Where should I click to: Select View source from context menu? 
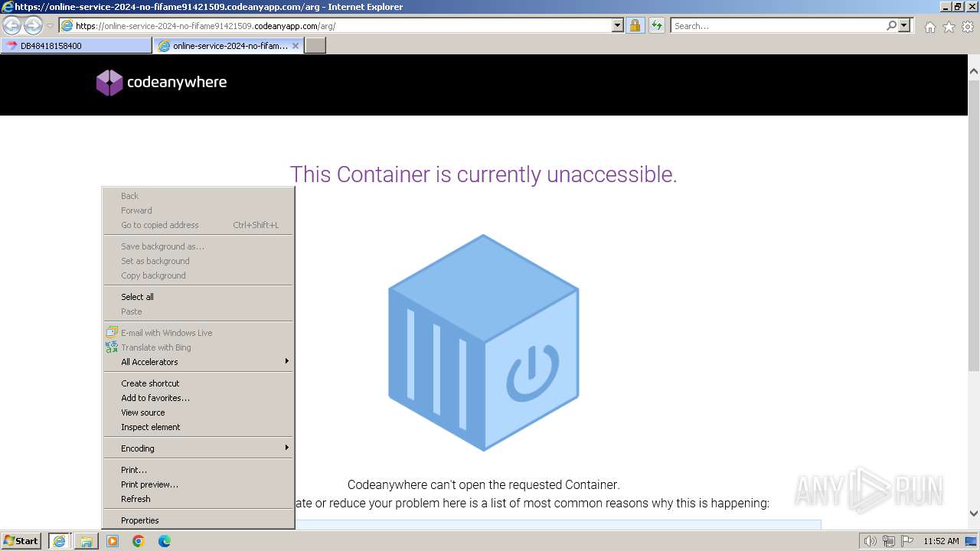(199, 412)
